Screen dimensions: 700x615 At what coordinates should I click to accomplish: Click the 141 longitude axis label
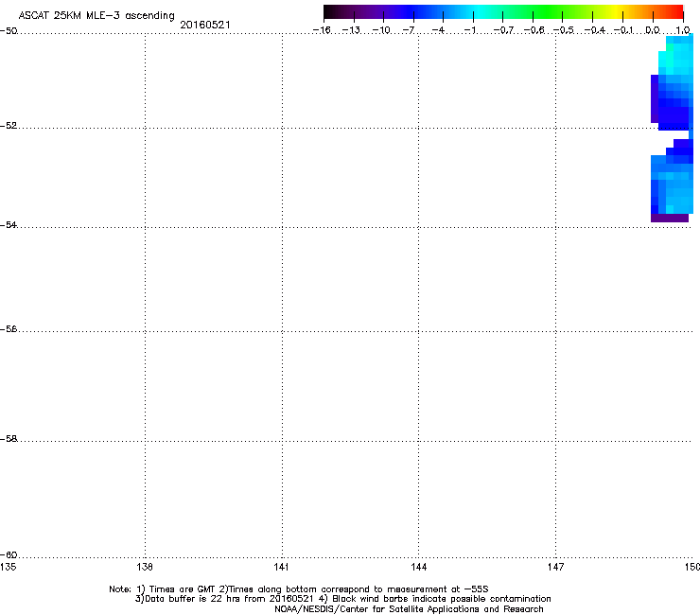pos(281,567)
